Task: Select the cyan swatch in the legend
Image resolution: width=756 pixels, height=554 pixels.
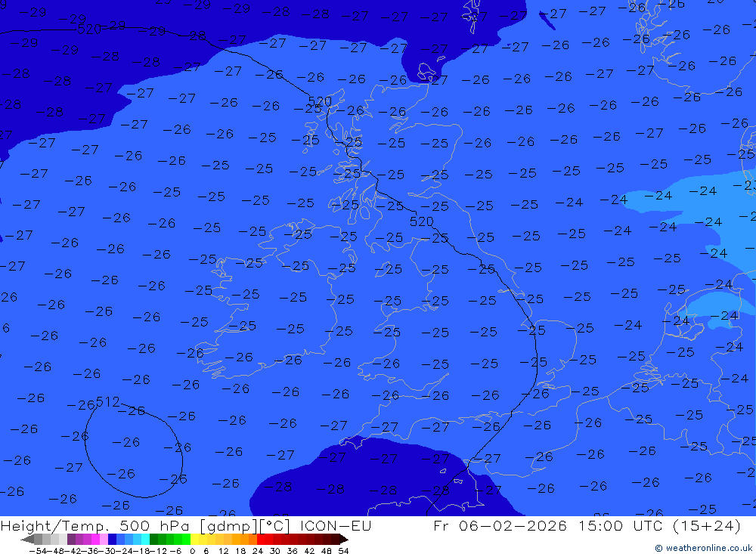Action: click(145, 539)
